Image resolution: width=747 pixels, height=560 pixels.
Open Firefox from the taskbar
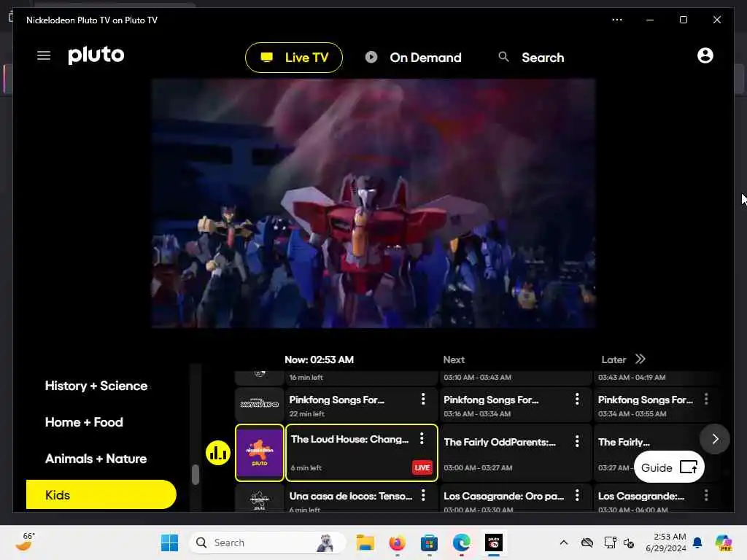(x=397, y=542)
